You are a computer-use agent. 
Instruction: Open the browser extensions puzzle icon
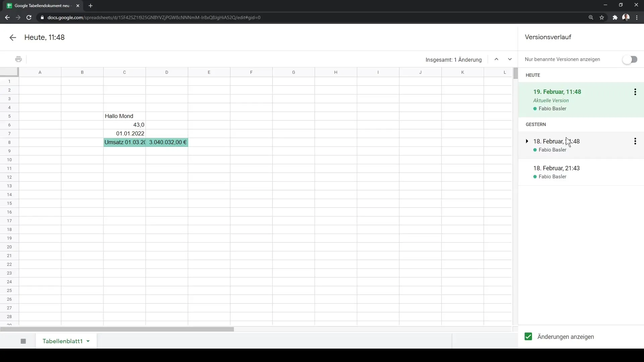(615, 17)
